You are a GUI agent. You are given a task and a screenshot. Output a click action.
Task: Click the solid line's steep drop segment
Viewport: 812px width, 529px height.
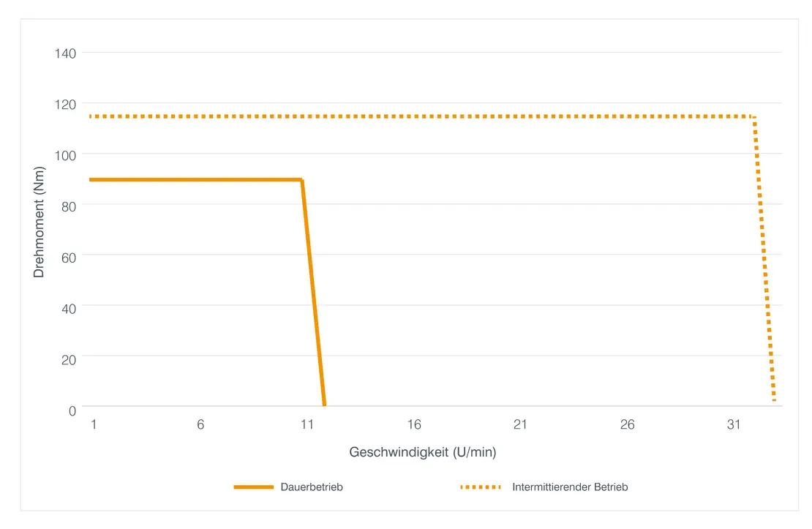[x=313, y=293]
